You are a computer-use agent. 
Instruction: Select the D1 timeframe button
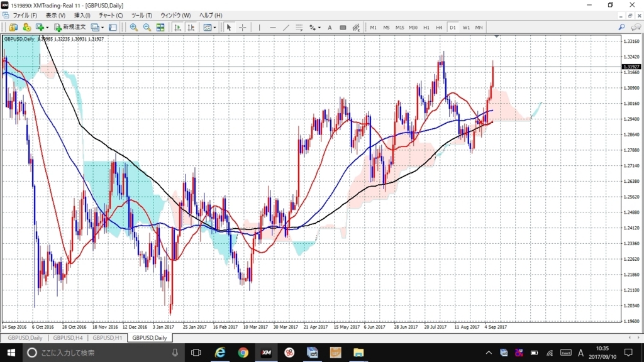[x=453, y=28]
